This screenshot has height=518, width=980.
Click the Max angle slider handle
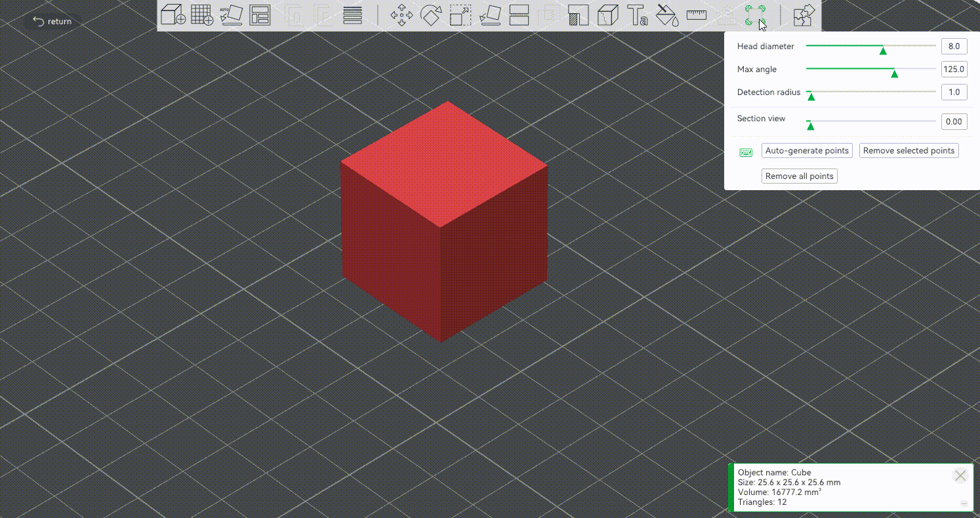(x=895, y=73)
